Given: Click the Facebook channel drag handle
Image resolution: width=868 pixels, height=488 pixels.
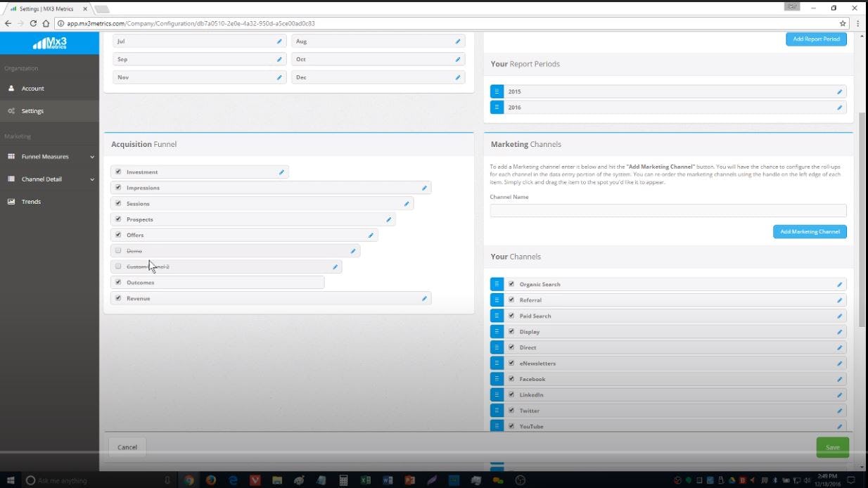Looking at the screenshot, I should point(497,378).
